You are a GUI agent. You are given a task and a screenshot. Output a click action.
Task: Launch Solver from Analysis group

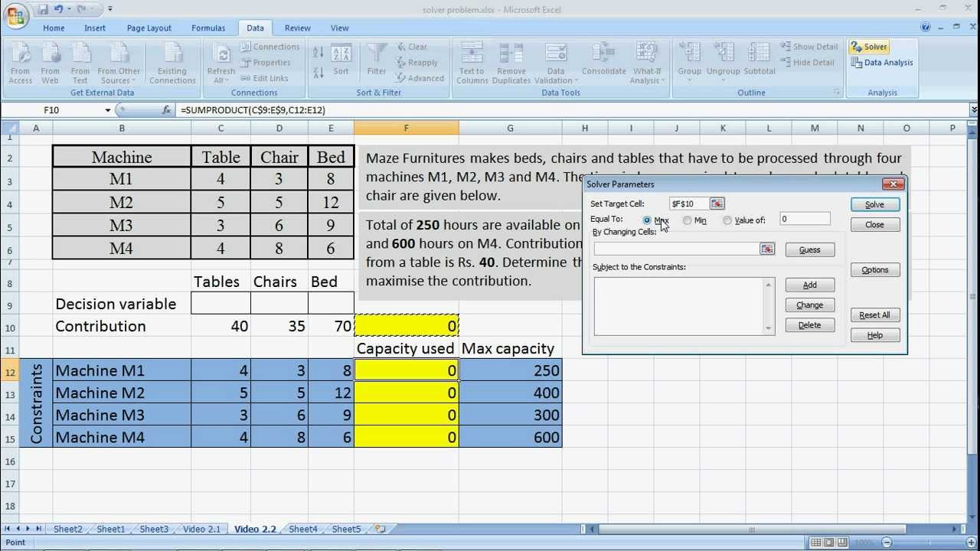click(x=869, y=47)
